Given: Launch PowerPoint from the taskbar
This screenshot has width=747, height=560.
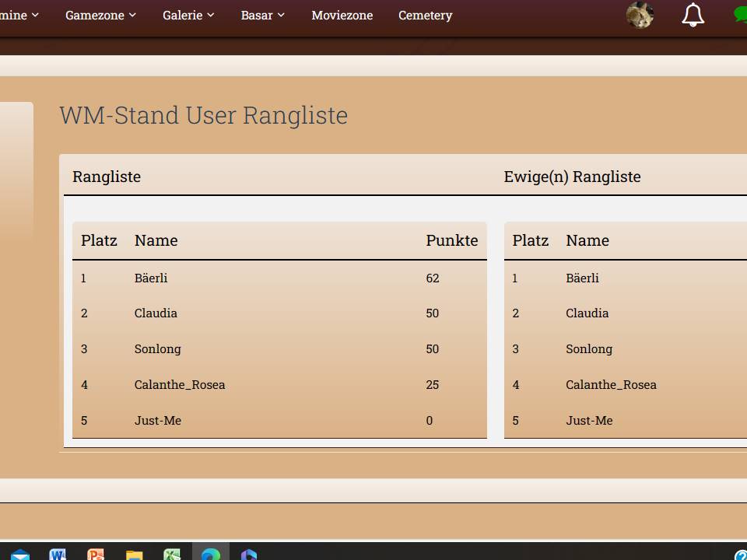Looking at the screenshot, I should pos(96,554).
